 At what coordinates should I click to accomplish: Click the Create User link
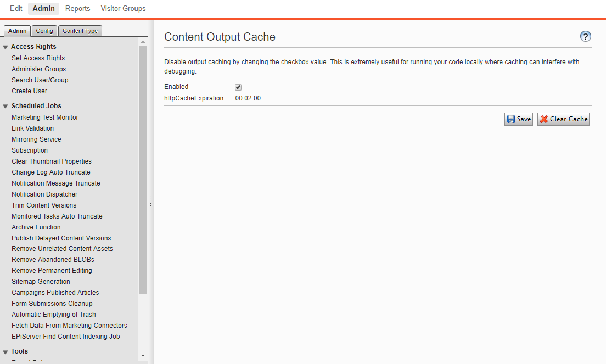(x=29, y=91)
